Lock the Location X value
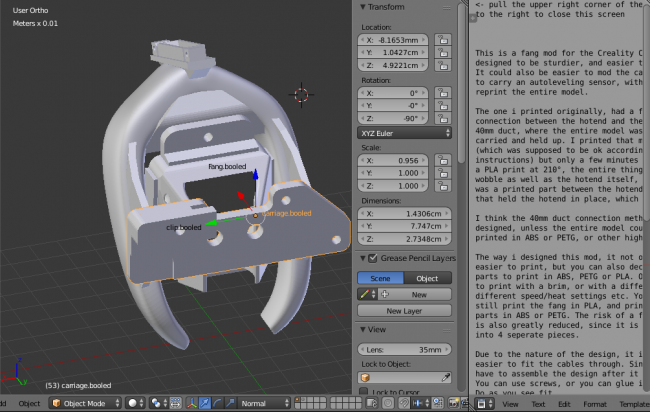 tap(443, 40)
